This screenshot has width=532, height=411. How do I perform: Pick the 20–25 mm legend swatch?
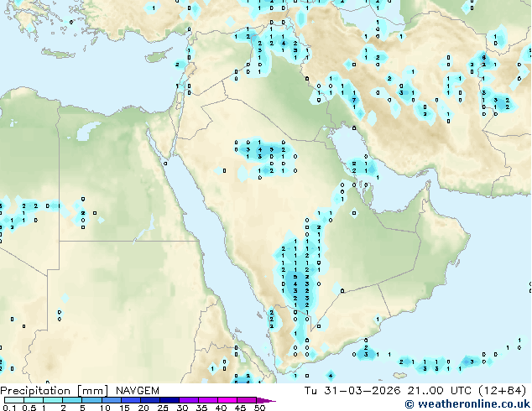click(x=149, y=400)
